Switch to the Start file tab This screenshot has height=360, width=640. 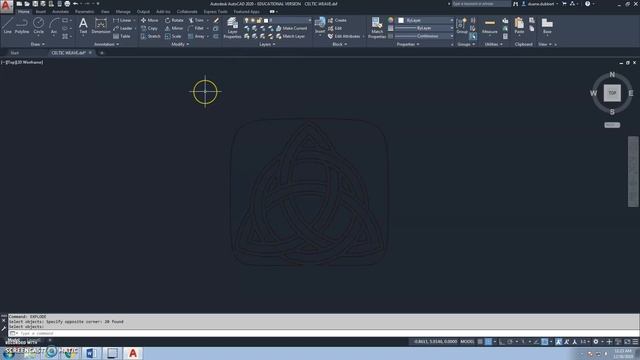coord(15,53)
